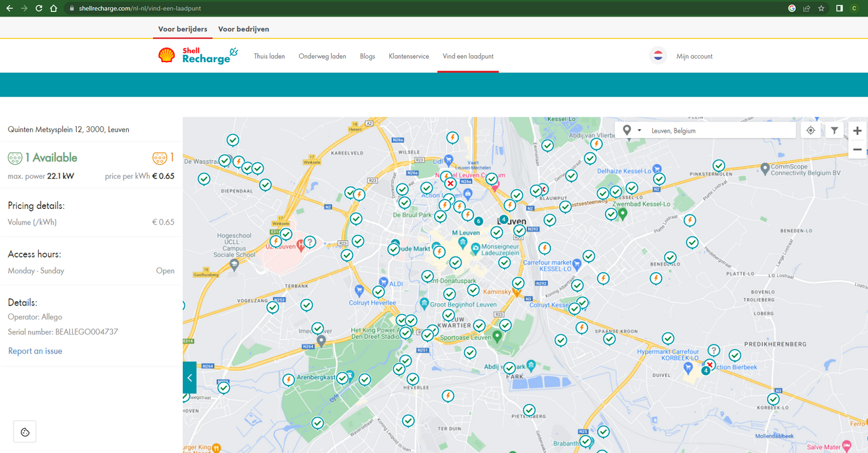Switch to Voor bedrijven tab
The image size is (868, 453).
pos(244,29)
